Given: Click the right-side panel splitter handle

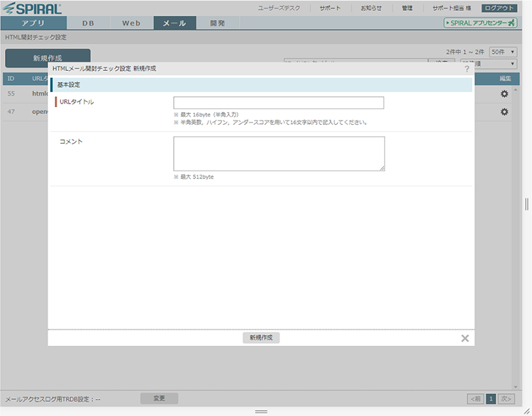Looking at the screenshot, I should point(526,204).
